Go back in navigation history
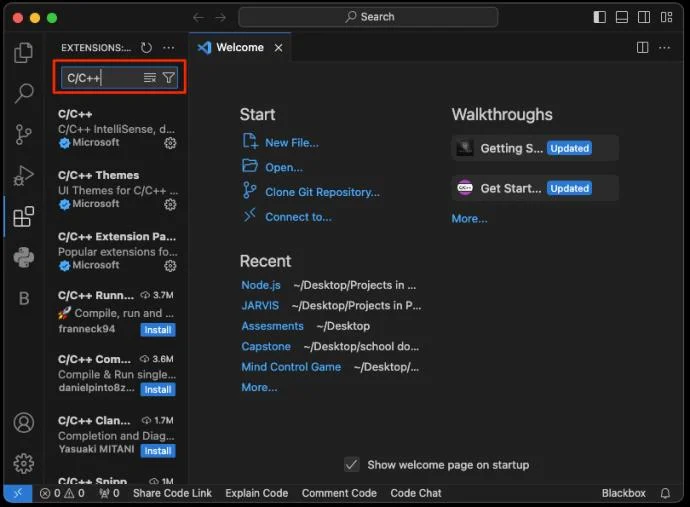The image size is (690, 507). pyautogui.click(x=198, y=17)
